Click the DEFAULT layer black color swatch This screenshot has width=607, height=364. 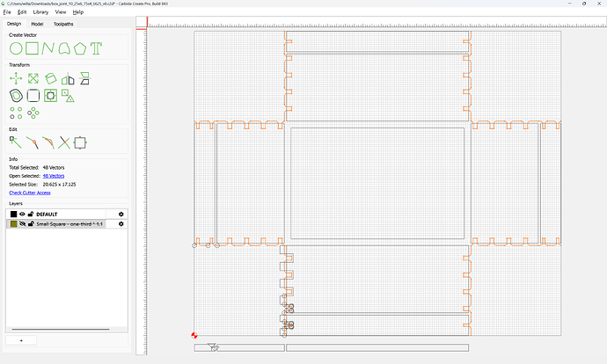click(x=13, y=214)
